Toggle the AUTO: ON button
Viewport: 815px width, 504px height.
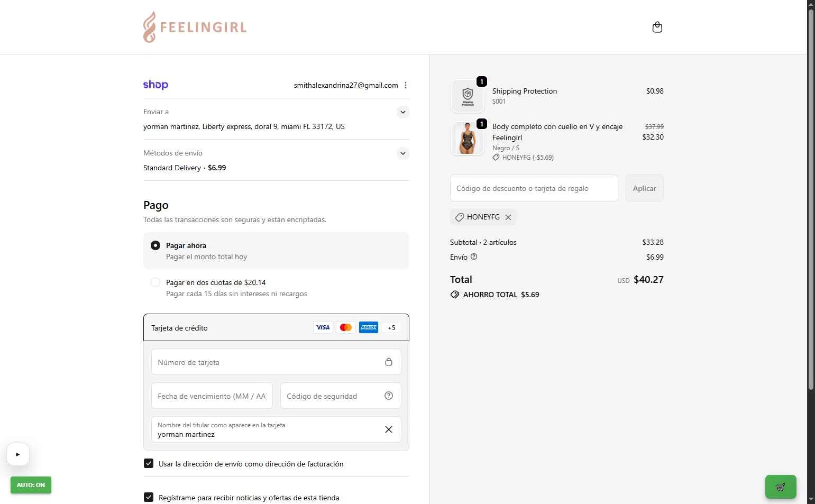tap(31, 485)
